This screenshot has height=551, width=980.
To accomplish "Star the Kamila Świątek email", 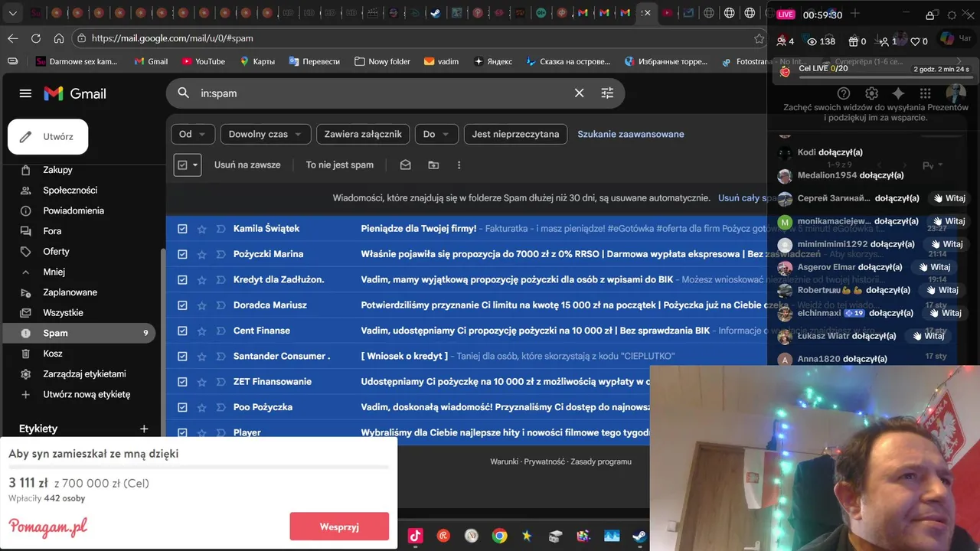I will point(202,229).
